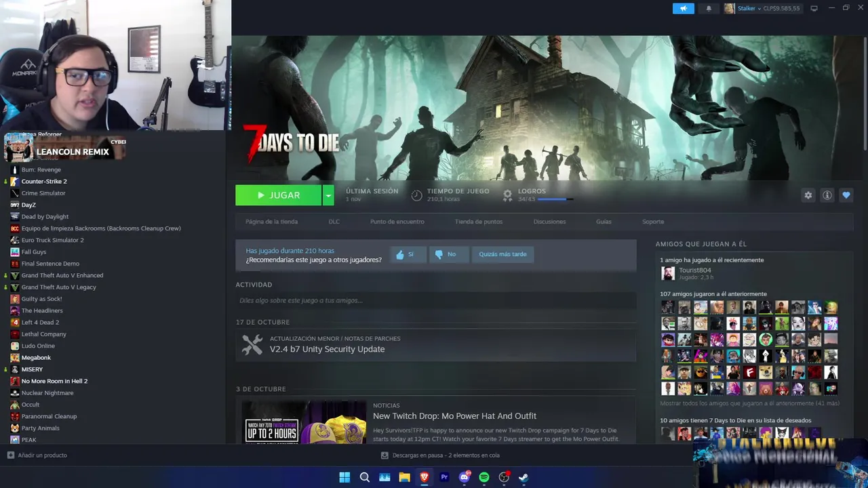Select Counter-Strike 2 in library list
The image size is (868, 488).
[x=44, y=181]
